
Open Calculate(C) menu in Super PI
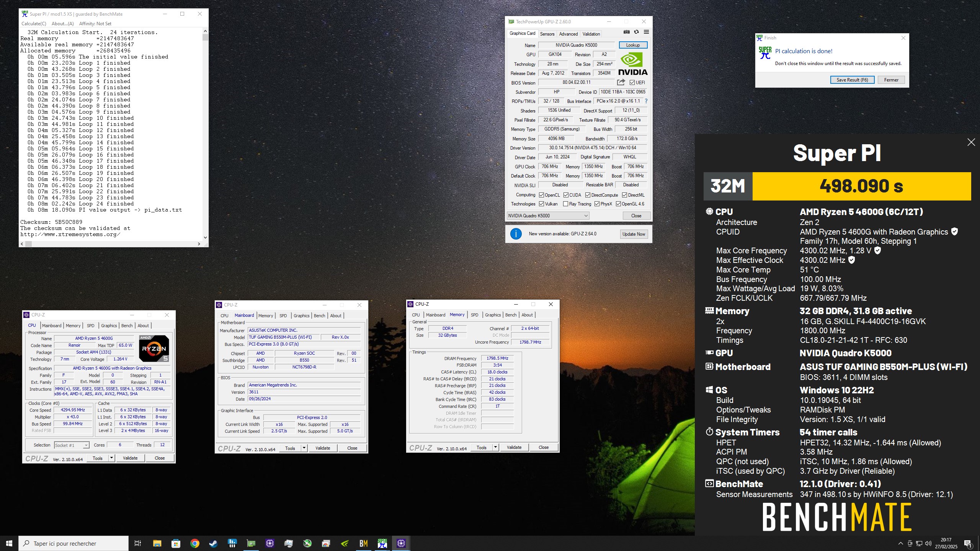tap(34, 24)
